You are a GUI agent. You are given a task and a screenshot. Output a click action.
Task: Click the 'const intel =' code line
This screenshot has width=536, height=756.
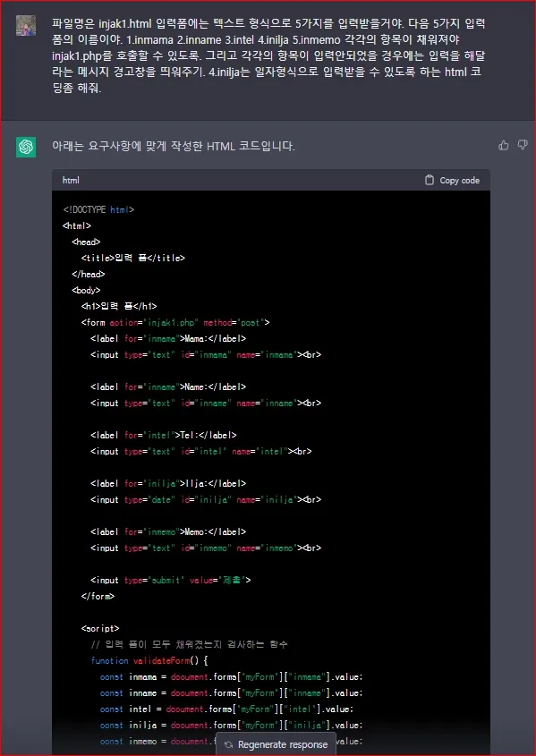[226, 709]
